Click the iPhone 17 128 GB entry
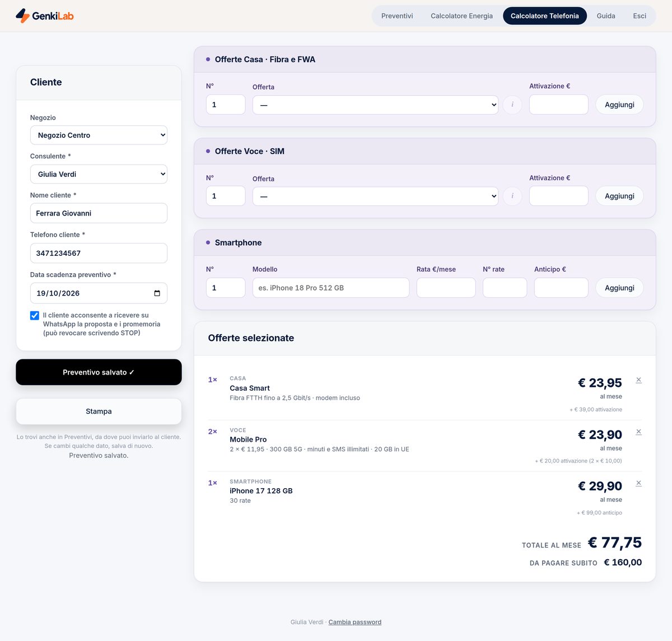Image resolution: width=672 pixels, height=641 pixels. tap(261, 491)
